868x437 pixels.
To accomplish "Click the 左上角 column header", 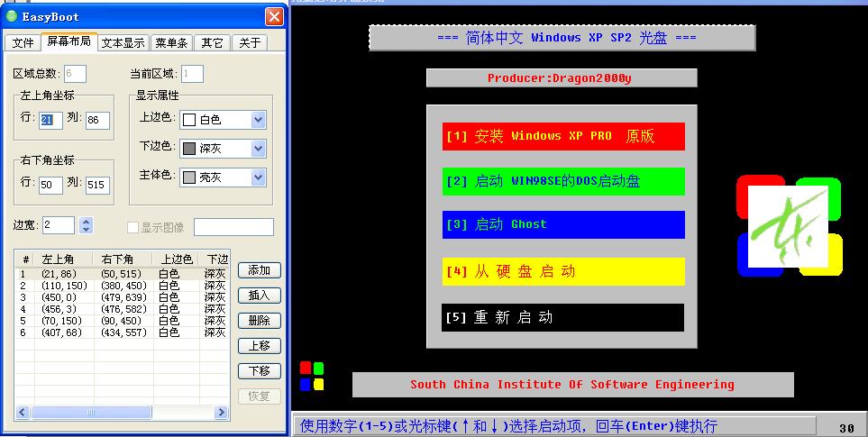I will point(64,259).
